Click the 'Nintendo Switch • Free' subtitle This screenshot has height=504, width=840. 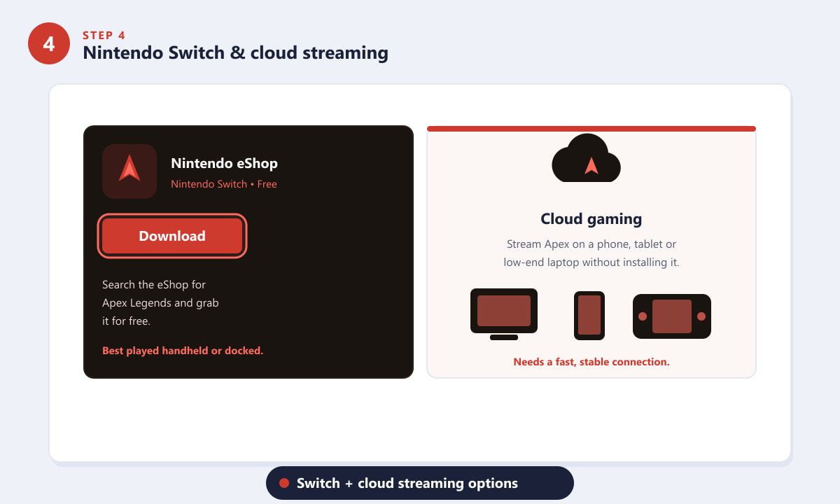(x=224, y=184)
